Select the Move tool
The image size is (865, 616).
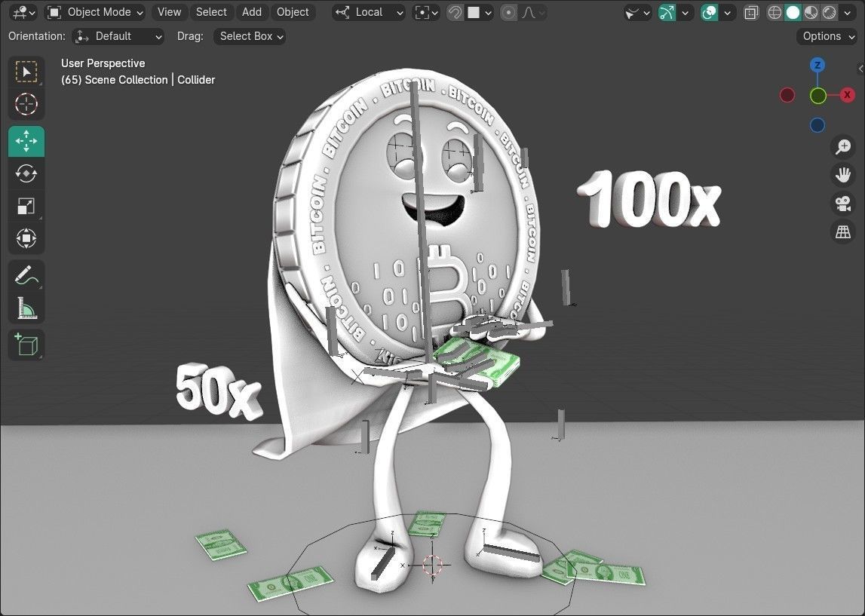(x=26, y=141)
